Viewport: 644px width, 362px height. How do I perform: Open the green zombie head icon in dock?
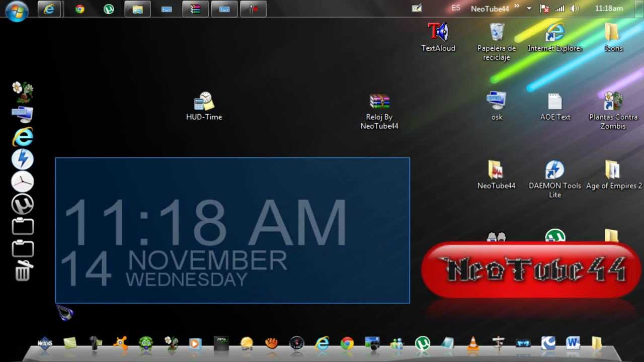(146, 343)
